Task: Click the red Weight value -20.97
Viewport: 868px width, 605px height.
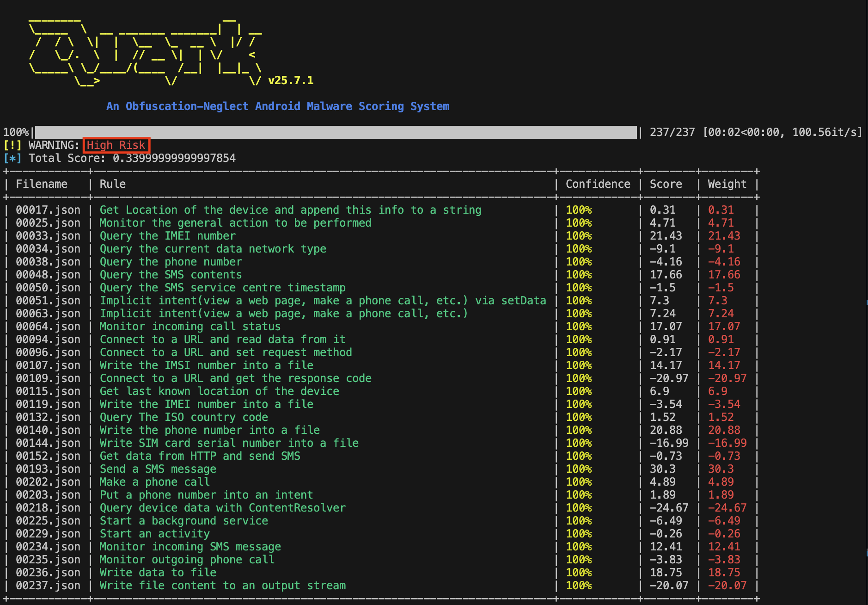Action: 727,378
